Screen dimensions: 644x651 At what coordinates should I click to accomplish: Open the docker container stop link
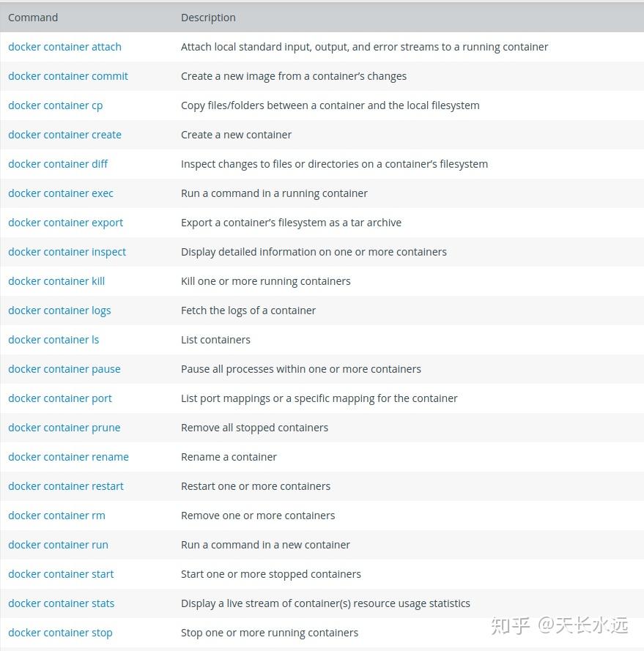pyautogui.click(x=60, y=633)
